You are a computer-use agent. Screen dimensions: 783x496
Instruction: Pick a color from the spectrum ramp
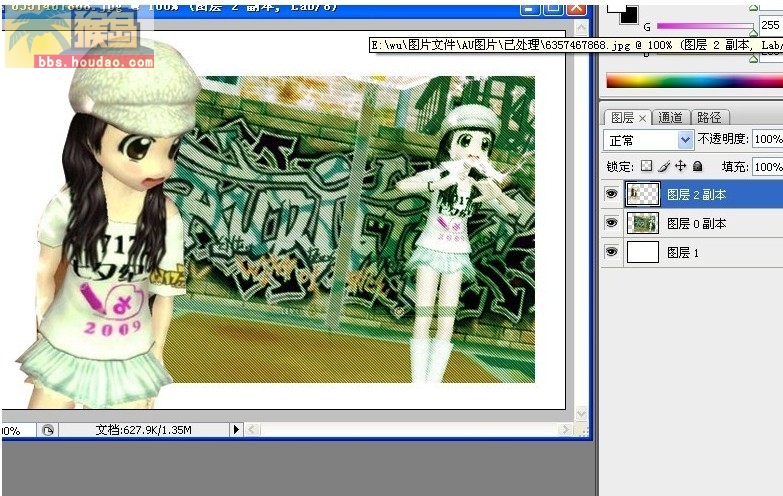[x=694, y=80]
